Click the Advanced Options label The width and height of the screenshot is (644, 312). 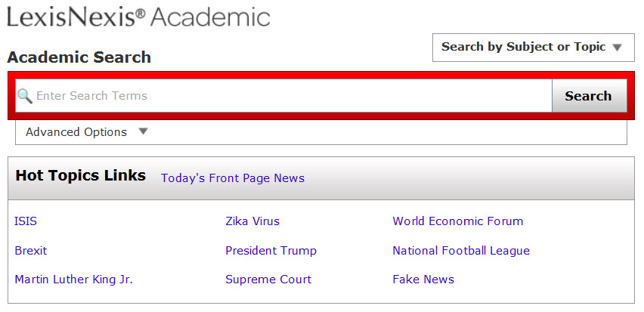76,131
